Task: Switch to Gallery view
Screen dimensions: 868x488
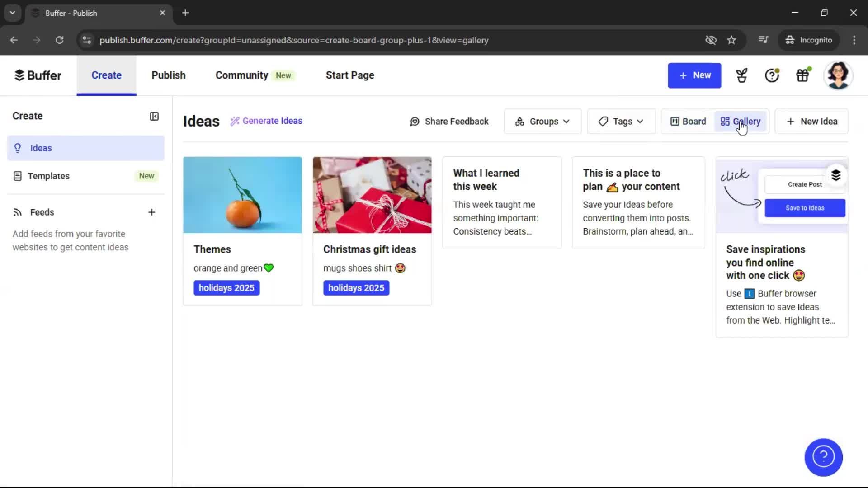Action: (x=740, y=121)
